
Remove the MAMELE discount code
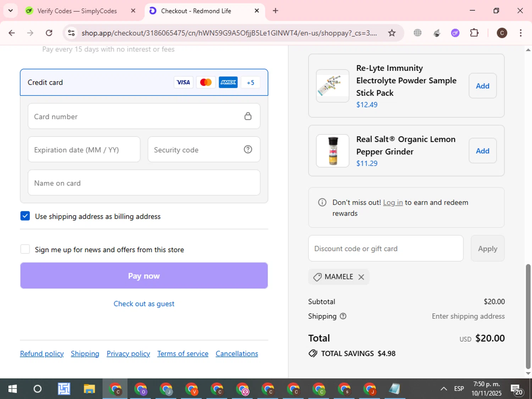tap(361, 277)
